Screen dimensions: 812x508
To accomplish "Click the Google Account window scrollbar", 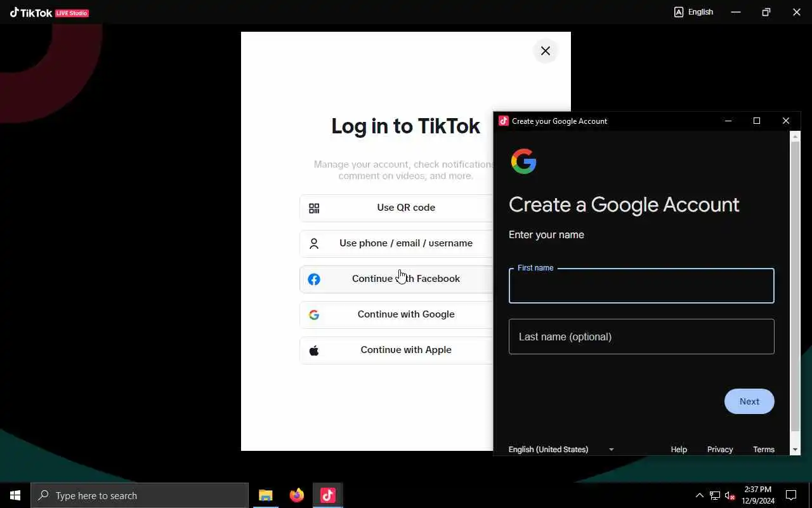I will 796,286.
